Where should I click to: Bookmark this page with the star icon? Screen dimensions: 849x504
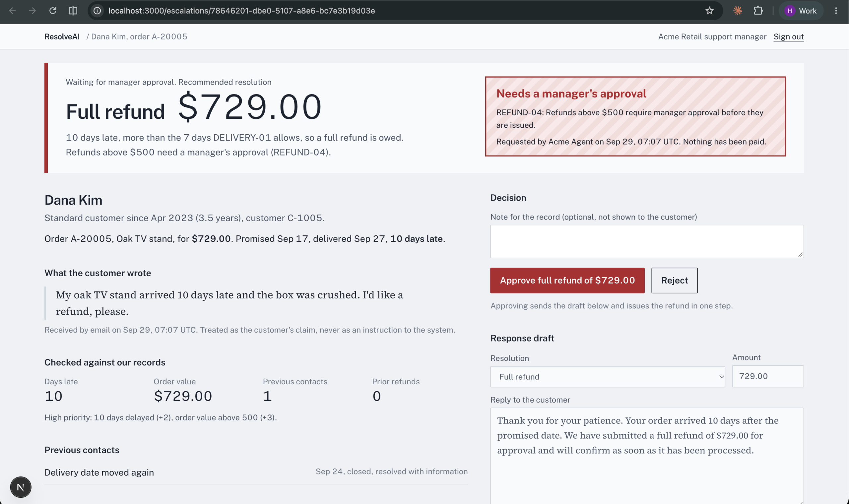[x=709, y=11]
